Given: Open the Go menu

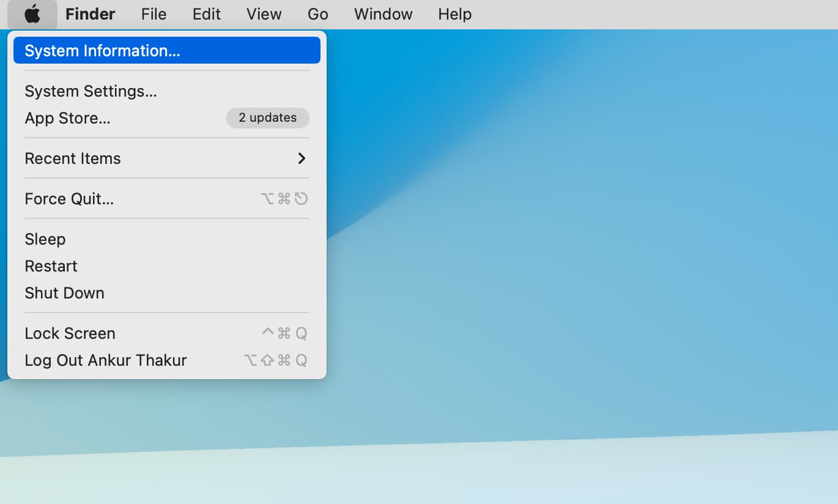Looking at the screenshot, I should pyautogui.click(x=317, y=14).
